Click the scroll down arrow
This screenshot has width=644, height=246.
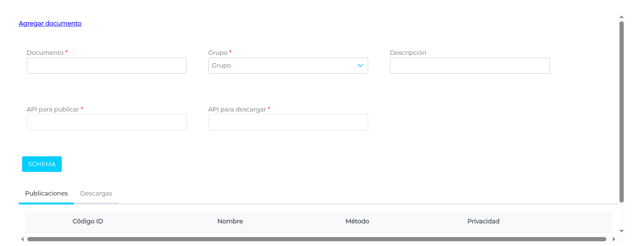point(621,231)
